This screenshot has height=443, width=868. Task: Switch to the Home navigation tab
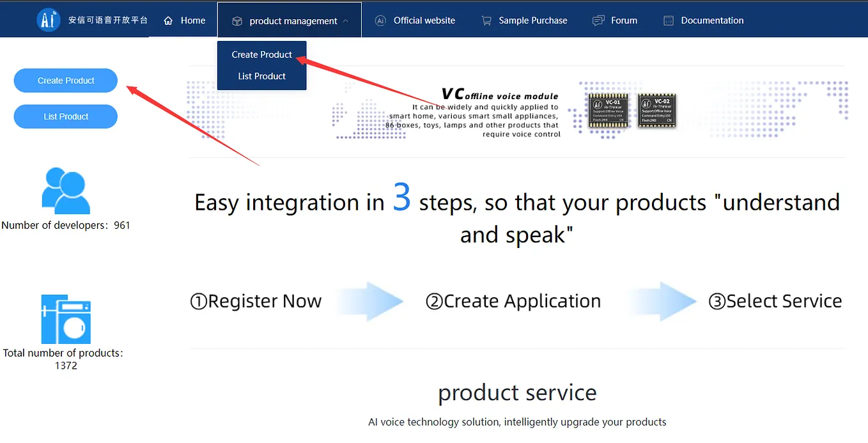tap(185, 20)
